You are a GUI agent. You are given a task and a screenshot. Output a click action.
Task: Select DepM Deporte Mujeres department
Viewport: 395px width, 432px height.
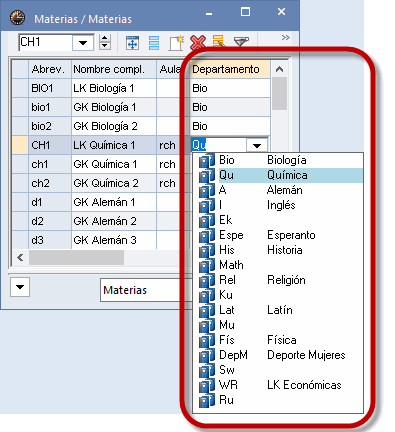pyautogui.click(x=278, y=355)
